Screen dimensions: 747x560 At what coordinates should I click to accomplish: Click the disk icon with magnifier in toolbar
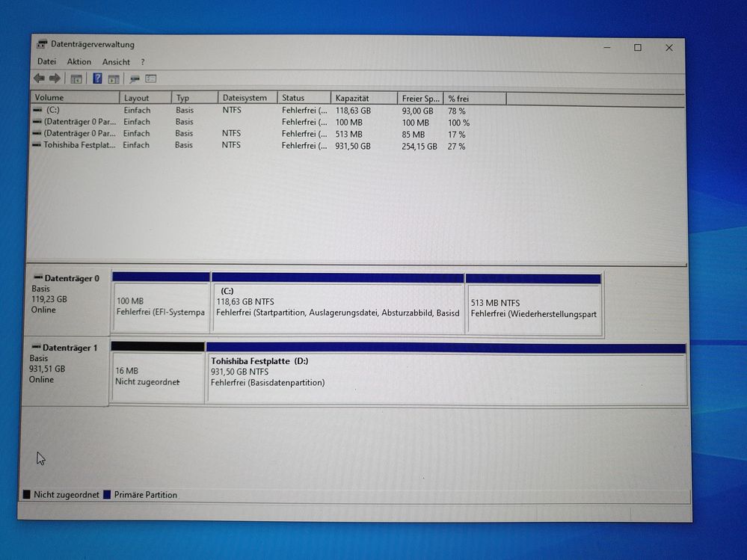coord(135,79)
